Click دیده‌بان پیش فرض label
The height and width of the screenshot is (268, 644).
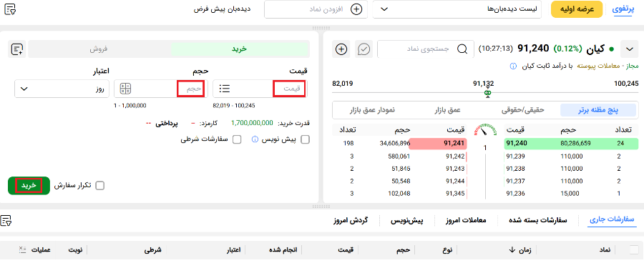pos(223,9)
